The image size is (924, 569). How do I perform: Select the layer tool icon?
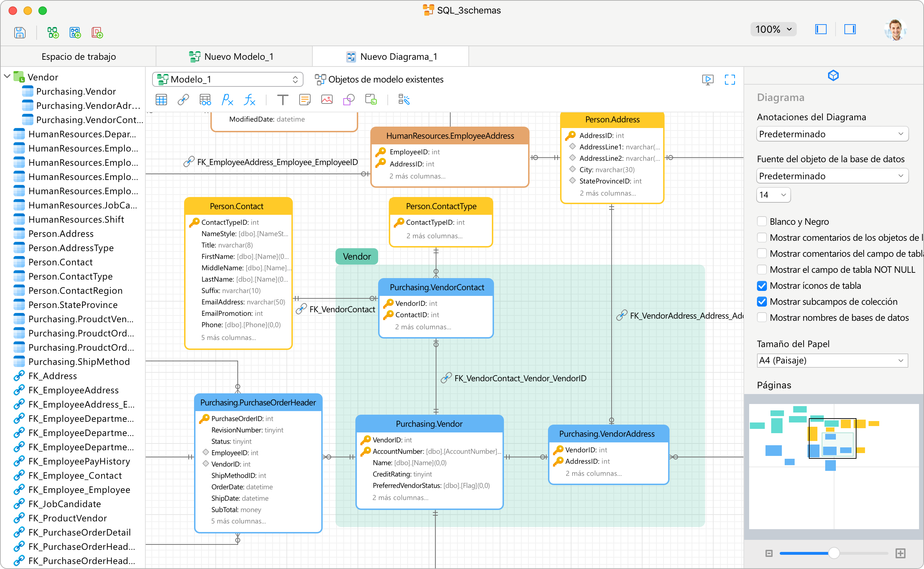[371, 100]
